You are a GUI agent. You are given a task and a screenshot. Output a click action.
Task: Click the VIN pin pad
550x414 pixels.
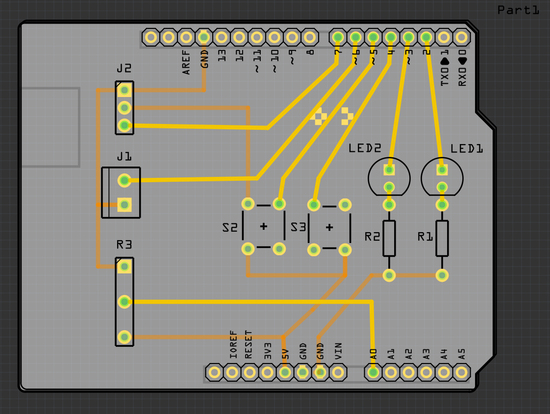[x=338, y=372]
